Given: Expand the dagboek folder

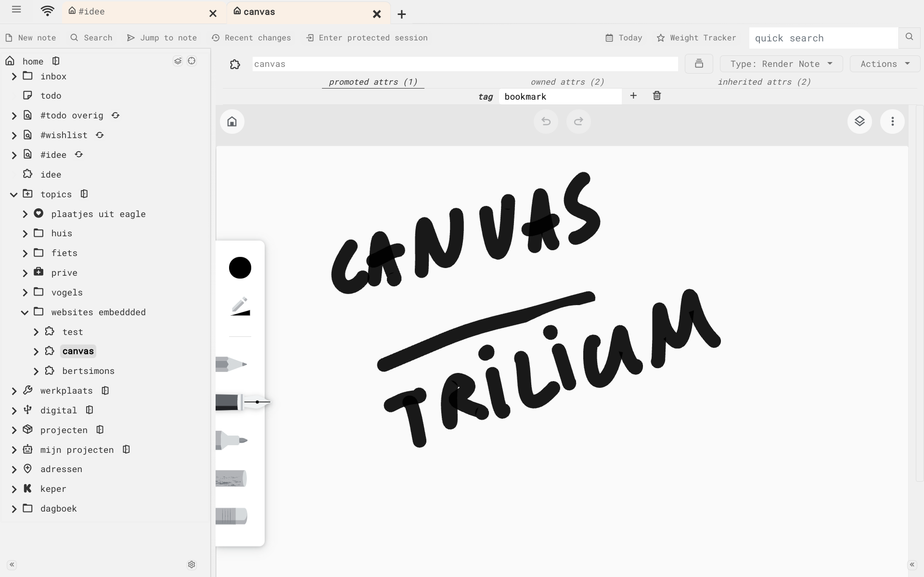Looking at the screenshot, I should [x=14, y=509].
